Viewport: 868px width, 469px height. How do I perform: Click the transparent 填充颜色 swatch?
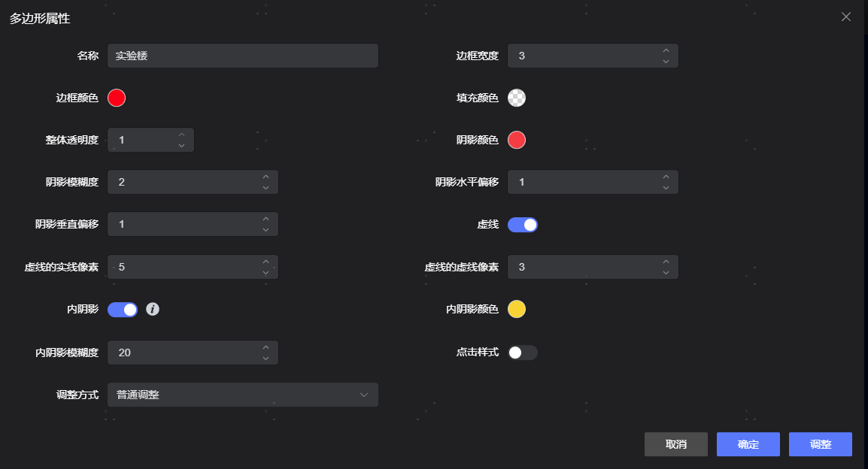pos(517,98)
